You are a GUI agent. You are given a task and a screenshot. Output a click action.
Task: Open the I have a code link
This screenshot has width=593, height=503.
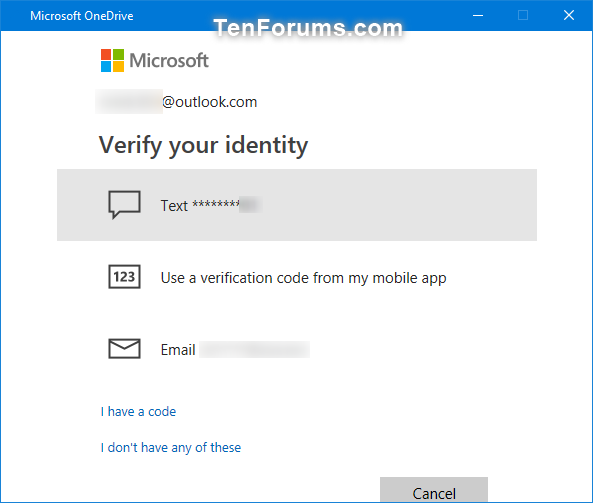(138, 411)
